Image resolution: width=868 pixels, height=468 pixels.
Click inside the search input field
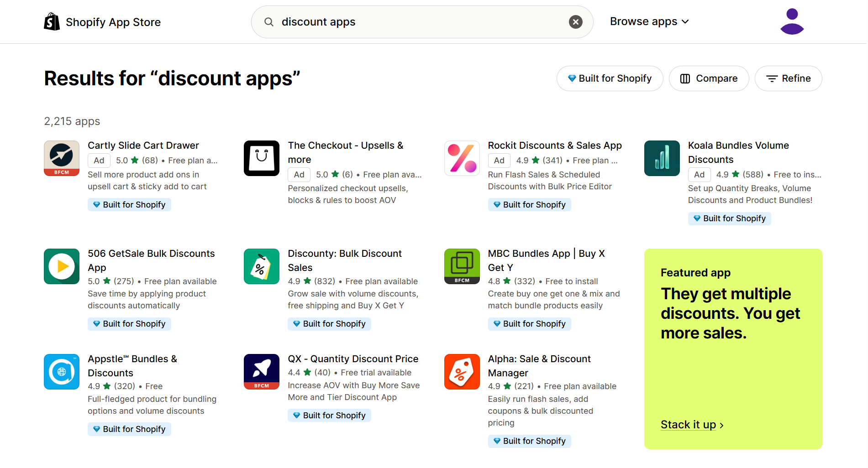(x=411, y=21)
